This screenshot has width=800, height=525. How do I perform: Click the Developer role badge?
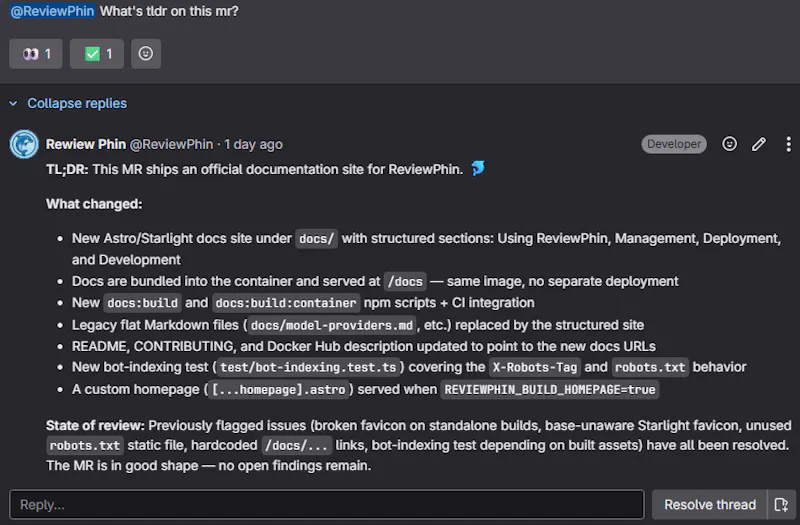tap(674, 144)
